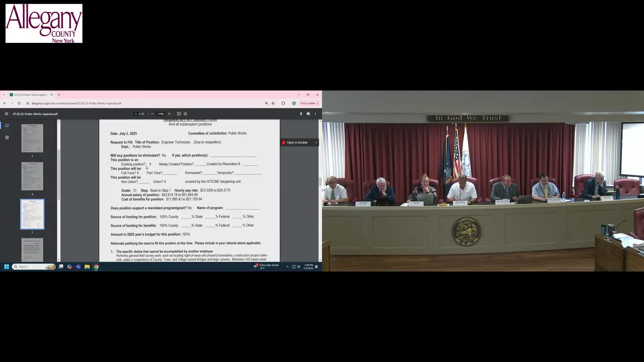
Task: Click the Open in Acrobat button
Action: pyautogui.click(x=297, y=142)
